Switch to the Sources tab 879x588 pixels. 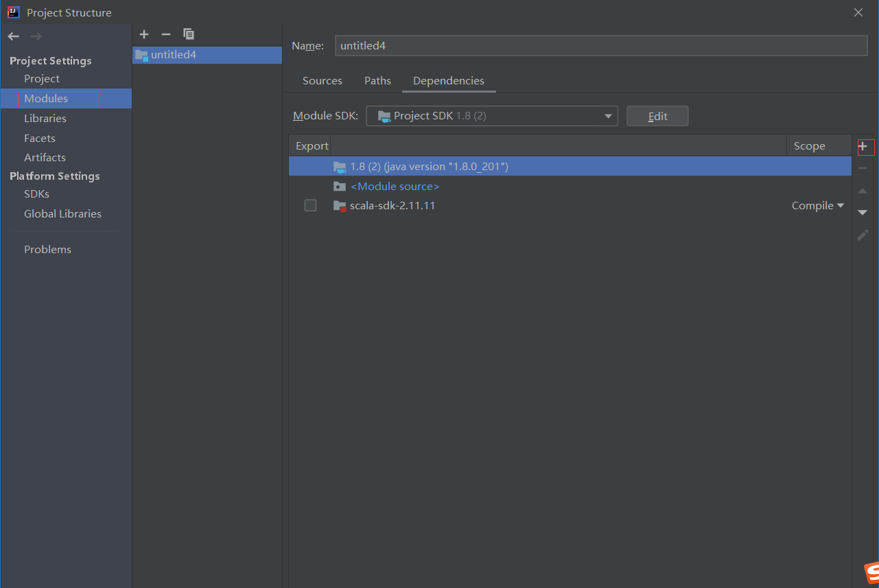pyautogui.click(x=323, y=80)
